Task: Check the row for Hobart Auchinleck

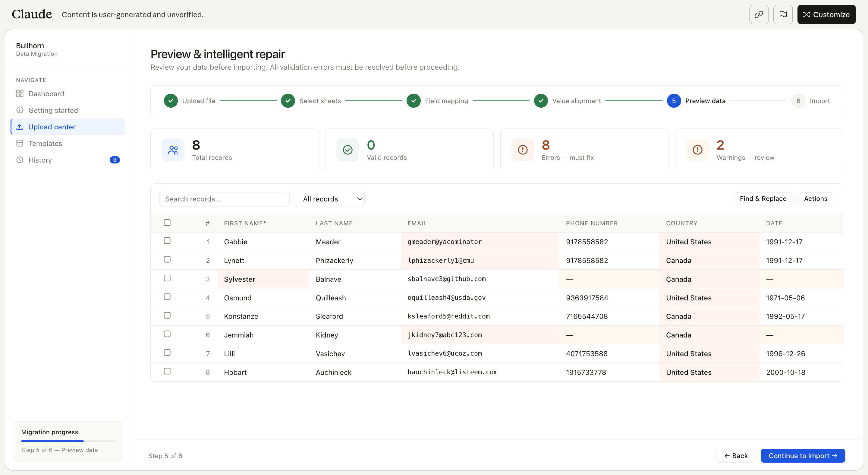Action: coord(167,371)
